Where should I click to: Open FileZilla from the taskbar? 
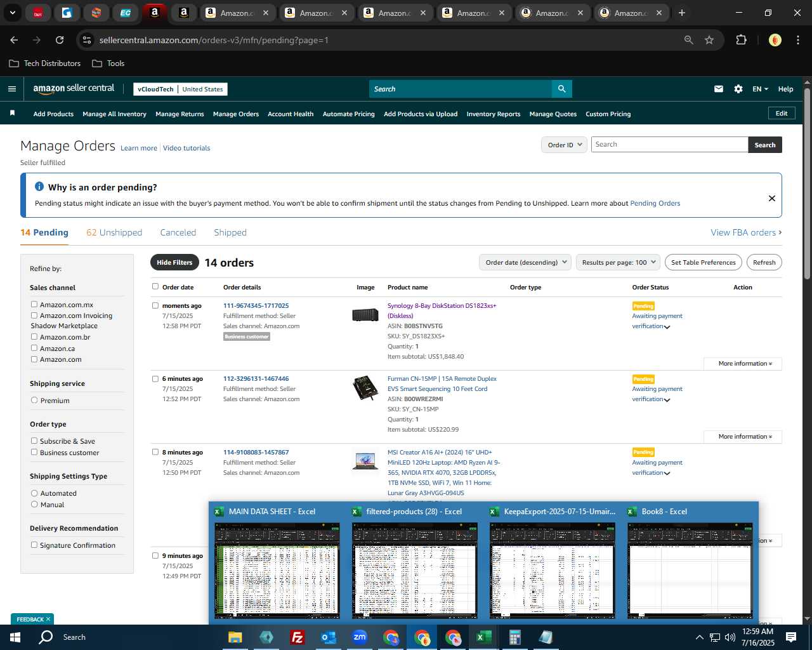(x=297, y=637)
